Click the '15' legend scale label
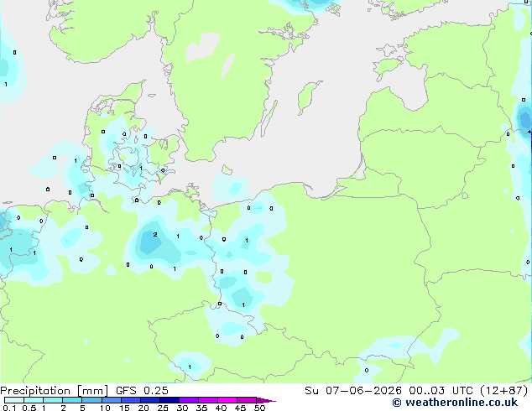The width and height of the screenshot is (532, 411). tap(124, 408)
